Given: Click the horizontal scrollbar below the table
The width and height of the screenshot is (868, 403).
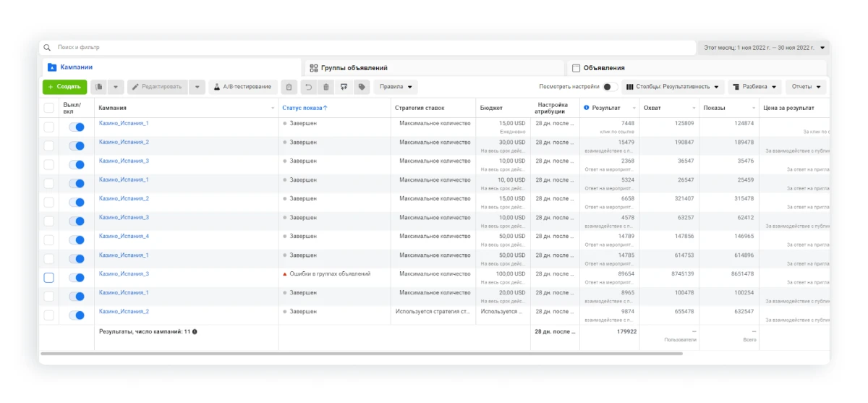Looking at the screenshot, I should pos(362,354).
